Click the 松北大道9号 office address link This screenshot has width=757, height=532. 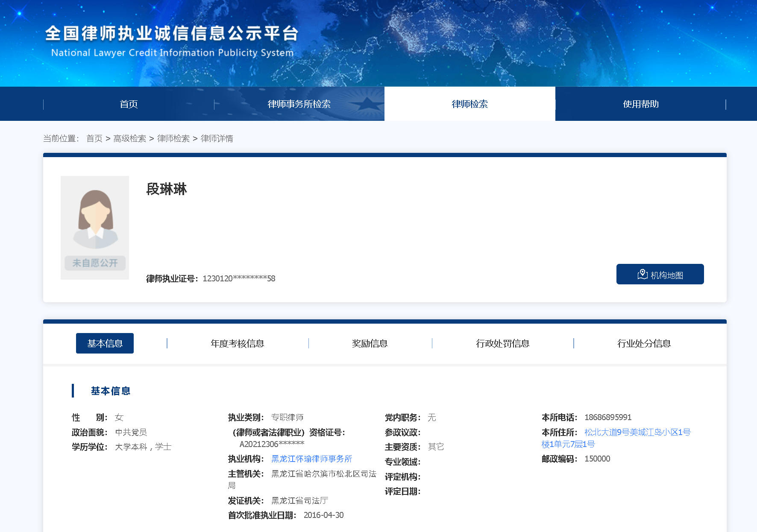coord(616,438)
